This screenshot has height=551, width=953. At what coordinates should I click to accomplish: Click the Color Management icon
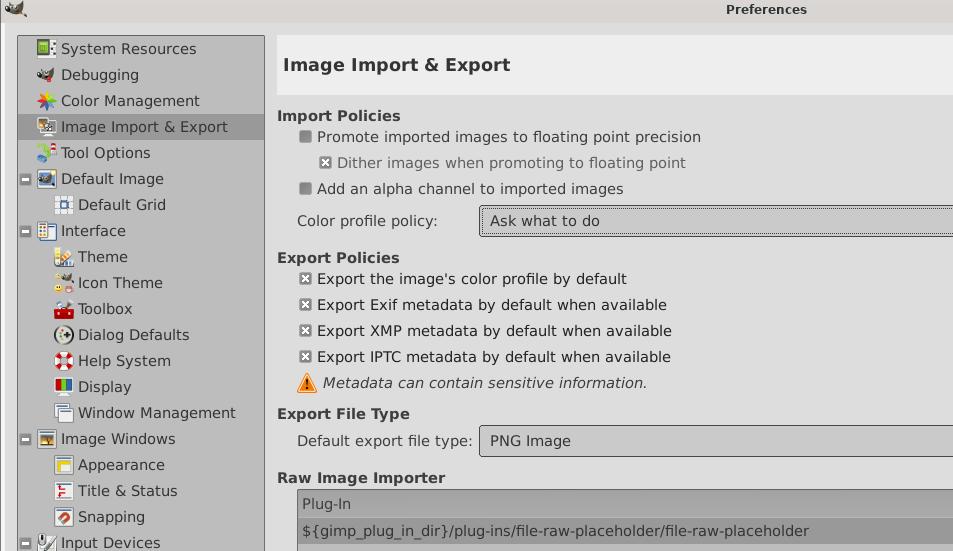click(x=46, y=100)
